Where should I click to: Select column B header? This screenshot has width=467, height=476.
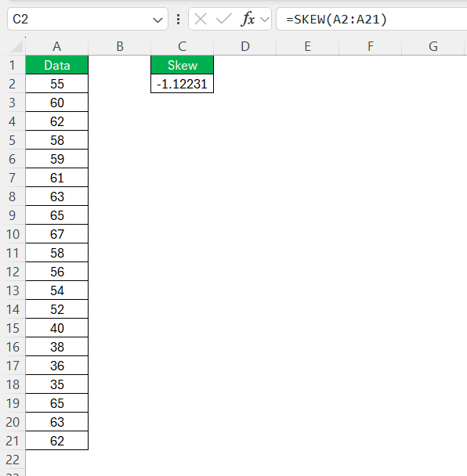click(120, 46)
